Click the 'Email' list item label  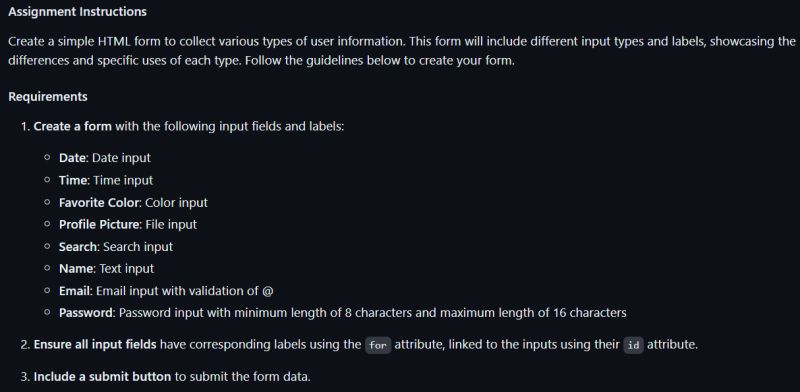pos(75,291)
